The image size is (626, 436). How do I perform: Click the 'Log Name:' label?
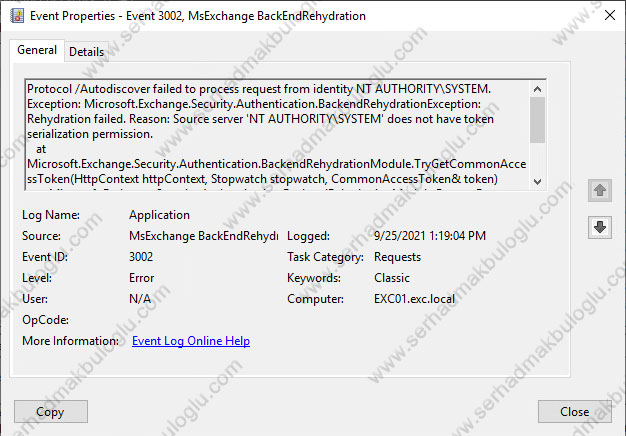[51, 215]
